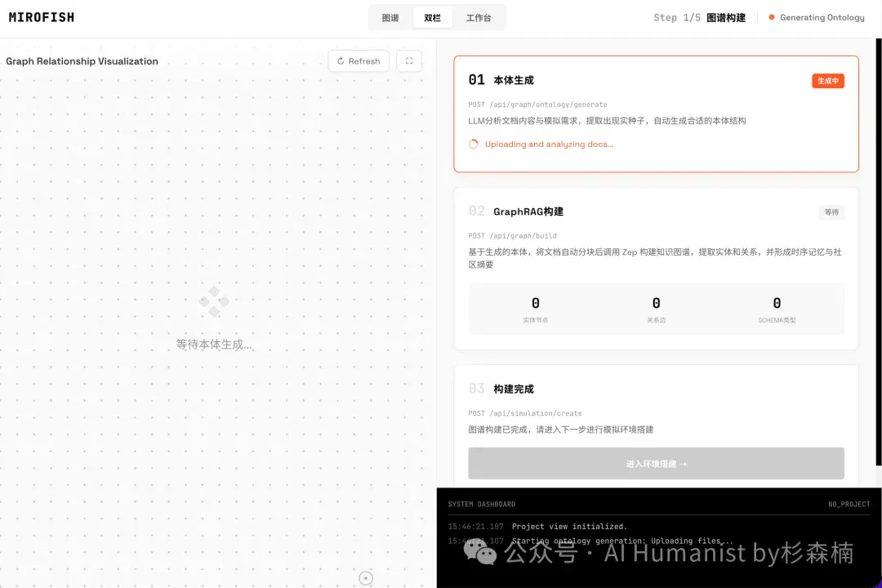Click the Uploading and analyzing docs spinner
This screenshot has height=588, width=882.
point(474,144)
